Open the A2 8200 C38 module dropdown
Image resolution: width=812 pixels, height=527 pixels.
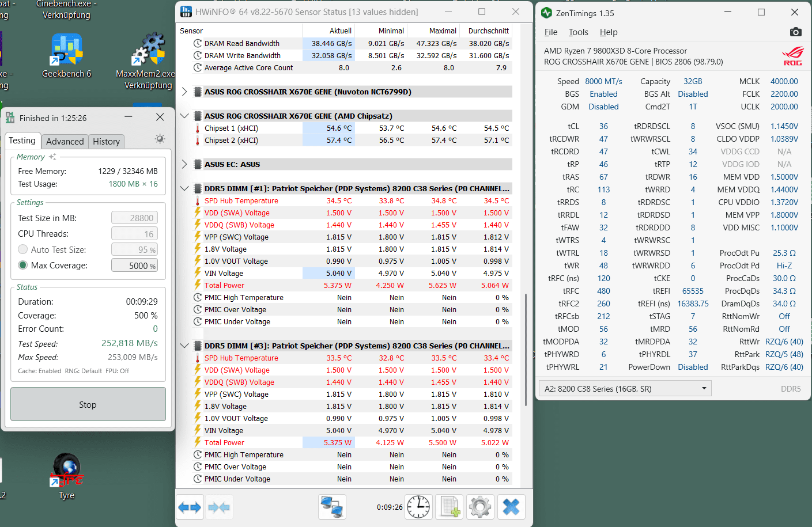pos(625,388)
